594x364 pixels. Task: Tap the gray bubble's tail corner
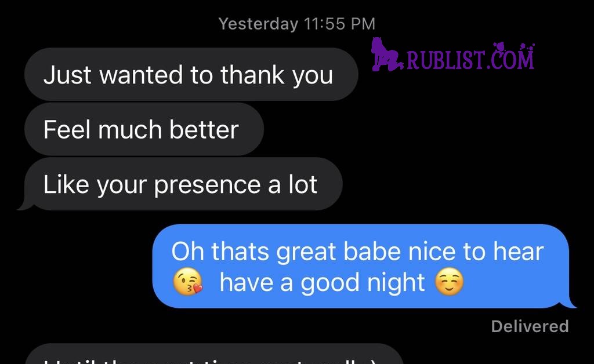tap(25, 206)
